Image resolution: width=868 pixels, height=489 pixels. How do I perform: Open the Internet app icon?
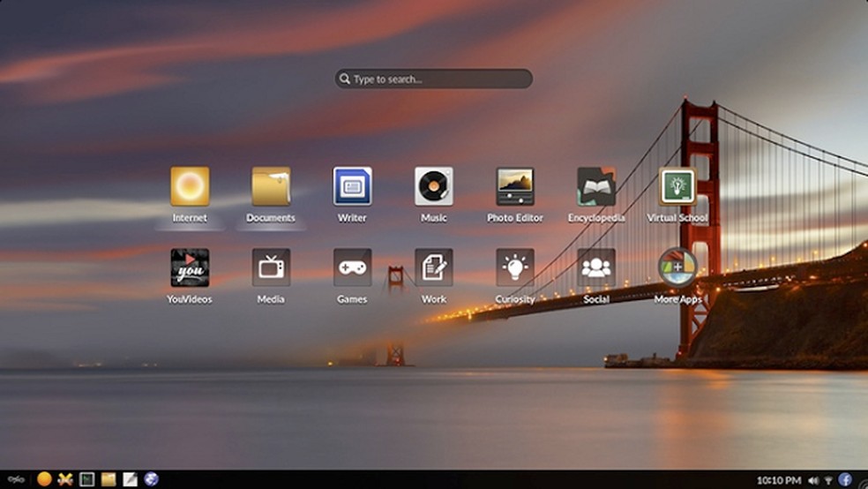(190, 186)
